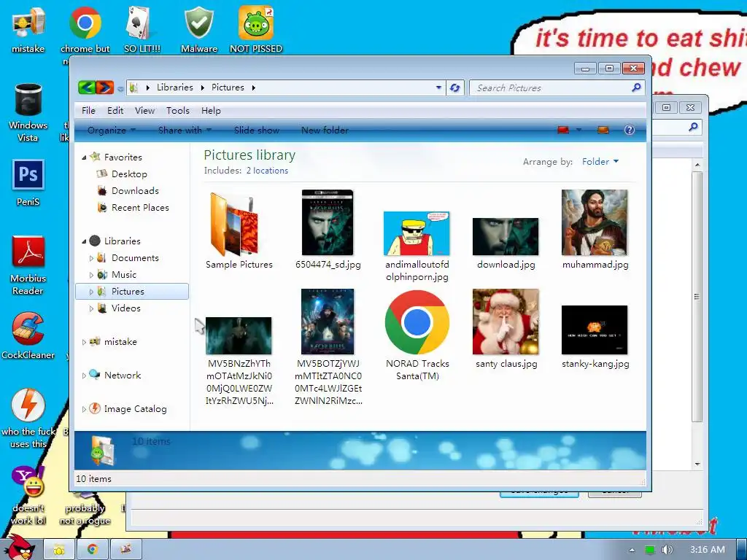Click the Slide show button
The image size is (747, 560).
(x=257, y=130)
